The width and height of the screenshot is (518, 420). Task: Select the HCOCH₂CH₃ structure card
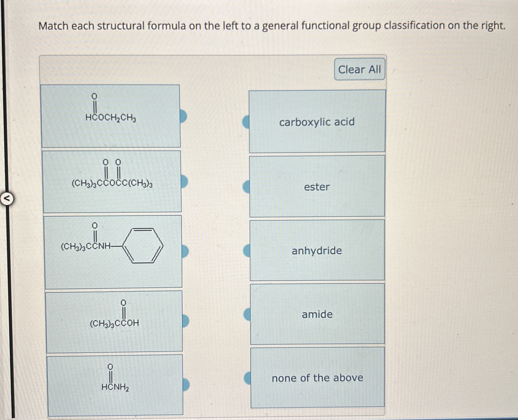[111, 116]
